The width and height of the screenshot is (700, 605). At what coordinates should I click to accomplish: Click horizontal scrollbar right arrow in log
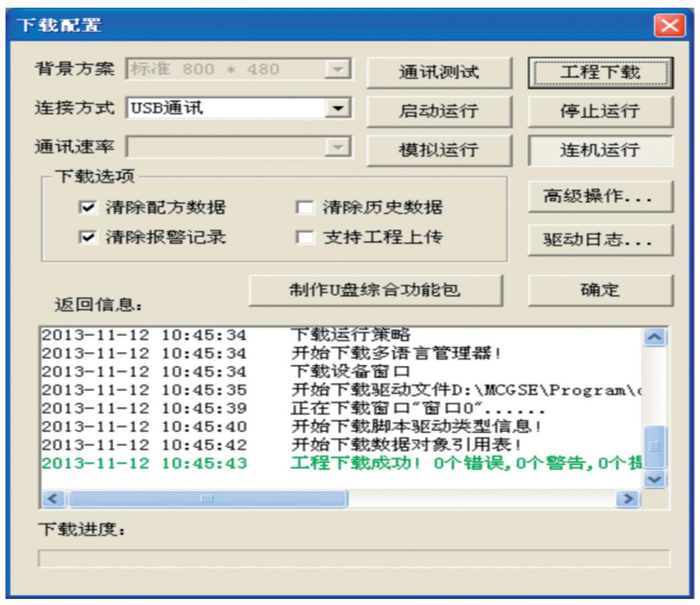(627, 499)
